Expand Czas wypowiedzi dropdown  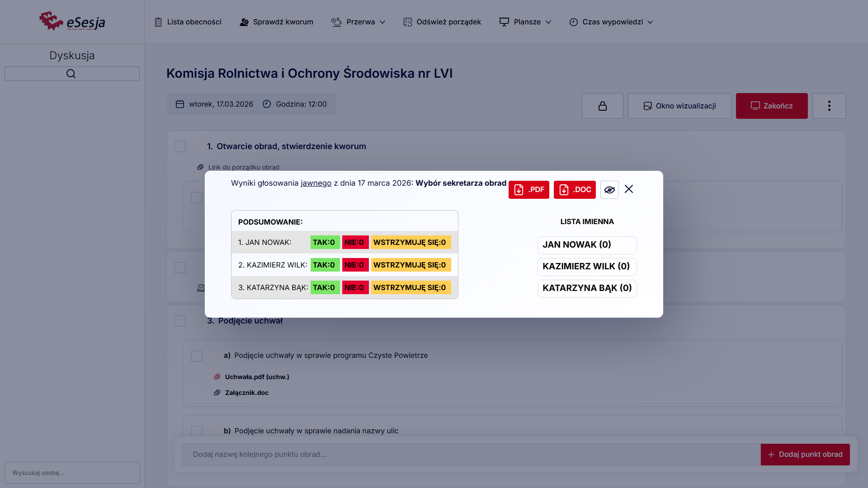pos(611,22)
